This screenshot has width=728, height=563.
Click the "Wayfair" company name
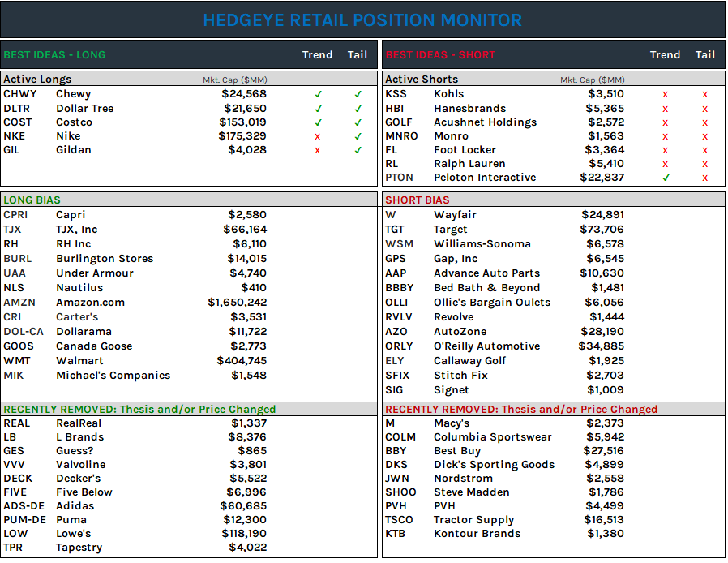[x=455, y=215]
